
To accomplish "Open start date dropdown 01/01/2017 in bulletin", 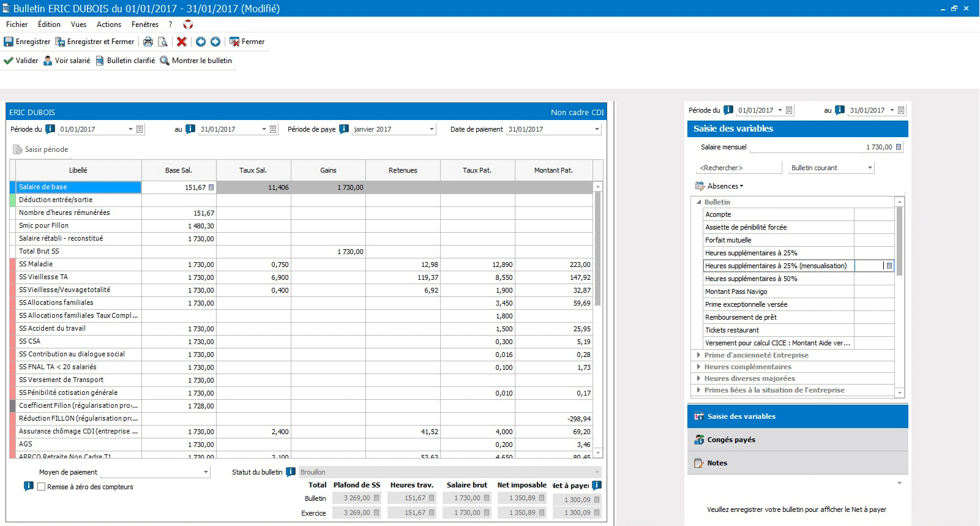I will coord(130,129).
